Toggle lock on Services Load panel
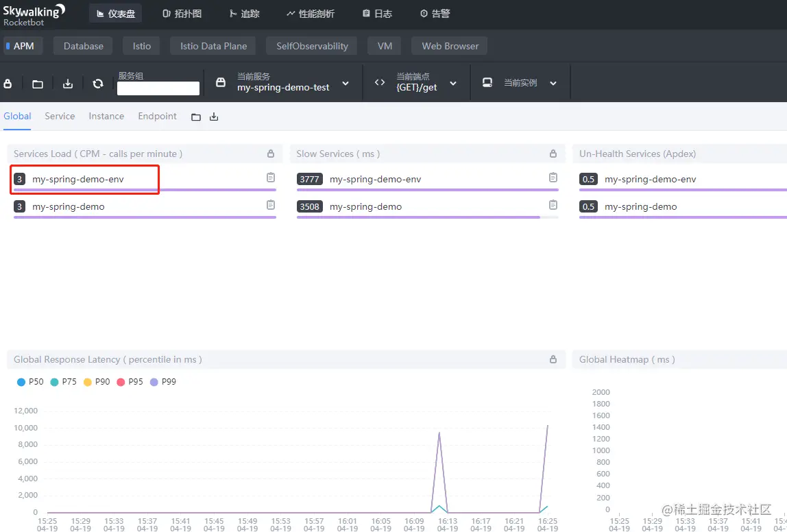The height and width of the screenshot is (532, 787). coord(271,154)
